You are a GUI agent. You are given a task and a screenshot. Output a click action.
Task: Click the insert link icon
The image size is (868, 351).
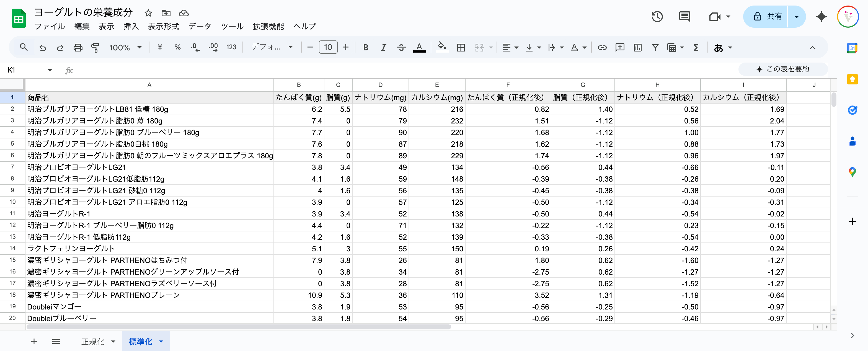[x=602, y=48]
